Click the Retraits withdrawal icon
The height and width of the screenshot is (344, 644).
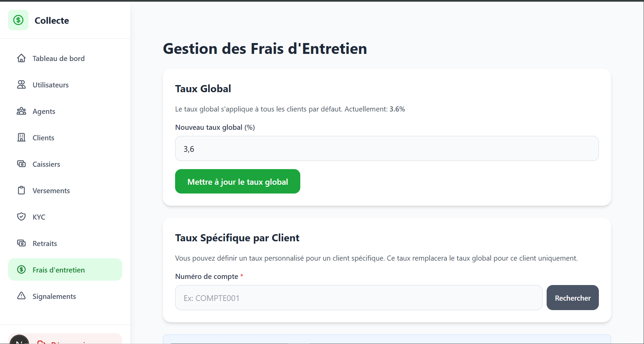coord(21,243)
